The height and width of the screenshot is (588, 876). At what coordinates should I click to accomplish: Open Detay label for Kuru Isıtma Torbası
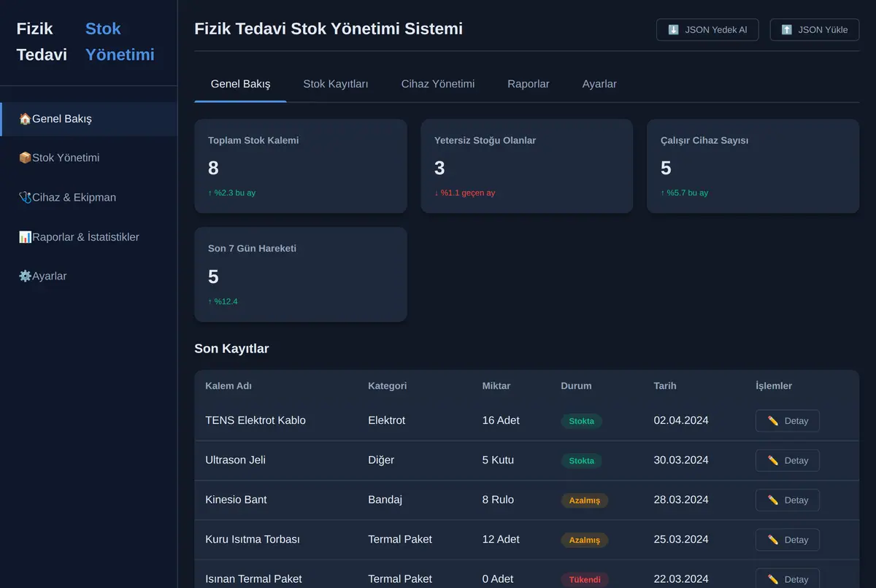point(796,540)
